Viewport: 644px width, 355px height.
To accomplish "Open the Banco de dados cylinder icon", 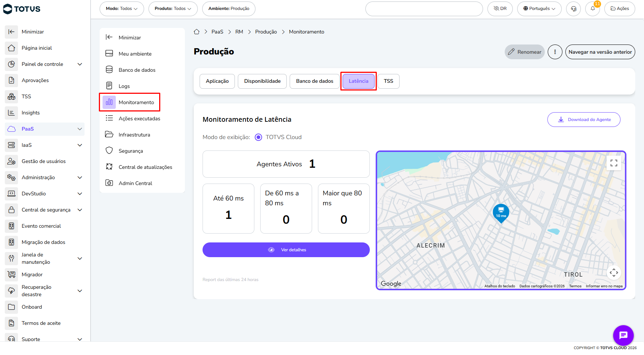I will tap(109, 70).
